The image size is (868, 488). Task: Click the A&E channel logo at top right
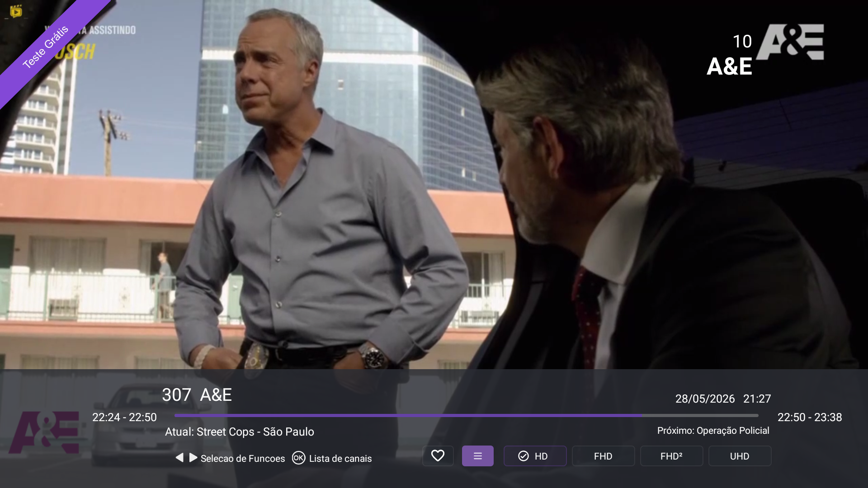(x=790, y=42)
